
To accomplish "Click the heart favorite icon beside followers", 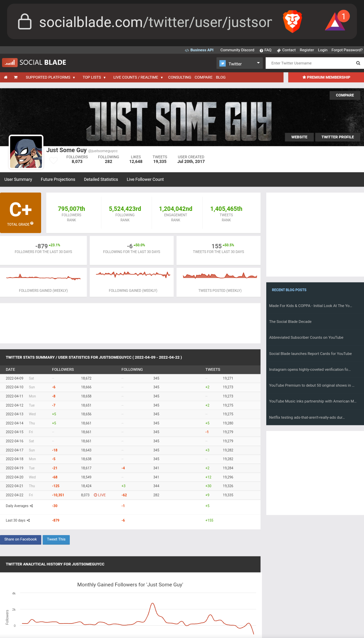I will (53, 161).
